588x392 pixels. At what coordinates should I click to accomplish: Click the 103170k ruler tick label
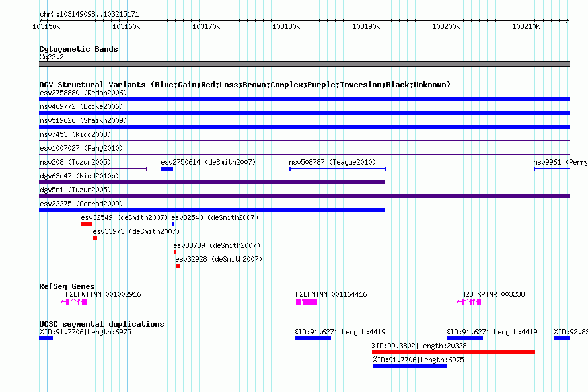206,26
